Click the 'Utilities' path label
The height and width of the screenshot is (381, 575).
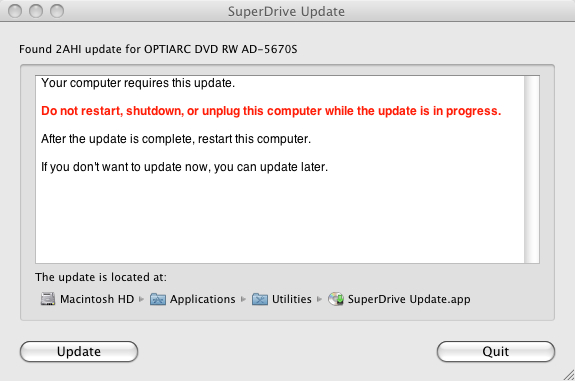(x=292, y=299)
